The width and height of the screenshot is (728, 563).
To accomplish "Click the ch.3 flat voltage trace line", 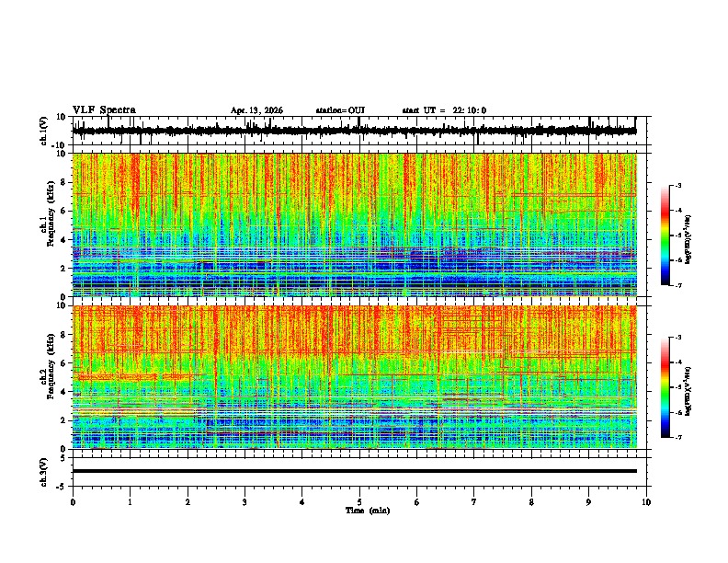I will 354,471.
